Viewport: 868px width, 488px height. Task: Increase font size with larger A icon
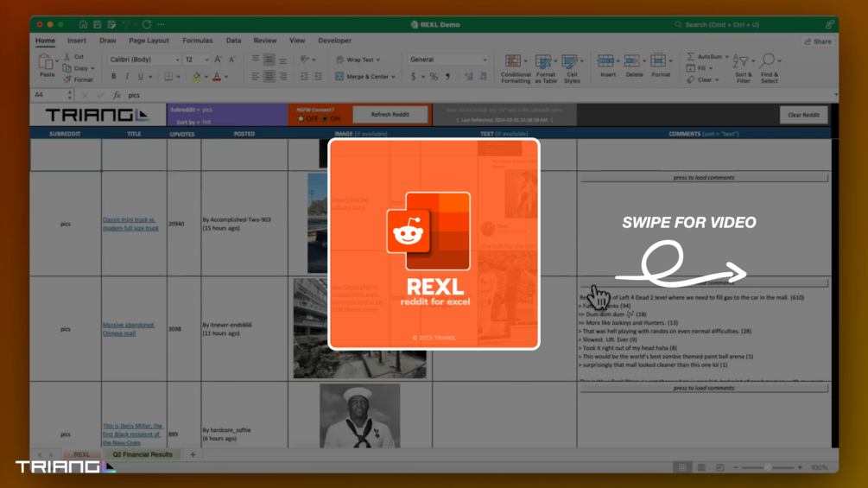[x=219, y=60]
